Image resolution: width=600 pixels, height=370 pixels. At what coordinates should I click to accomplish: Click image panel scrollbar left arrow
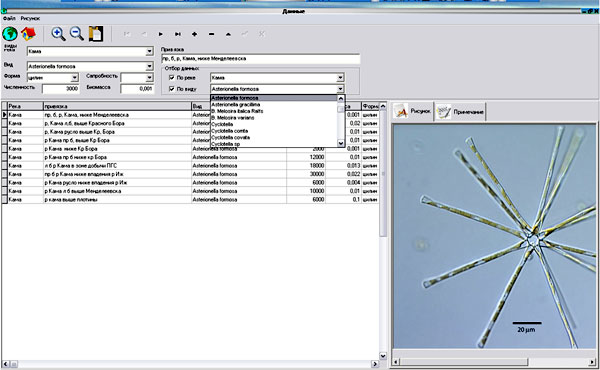coord(396,362)
